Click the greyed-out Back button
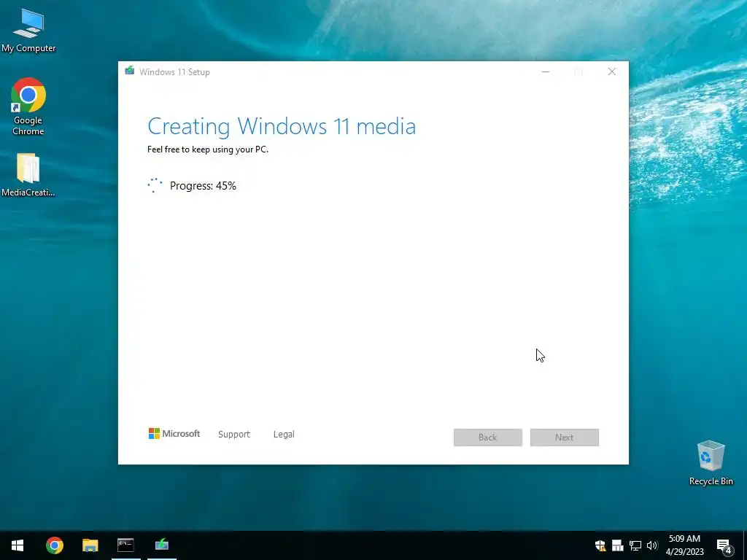The width and height of the screenshot is (747, 560). (x=488, y=437)
